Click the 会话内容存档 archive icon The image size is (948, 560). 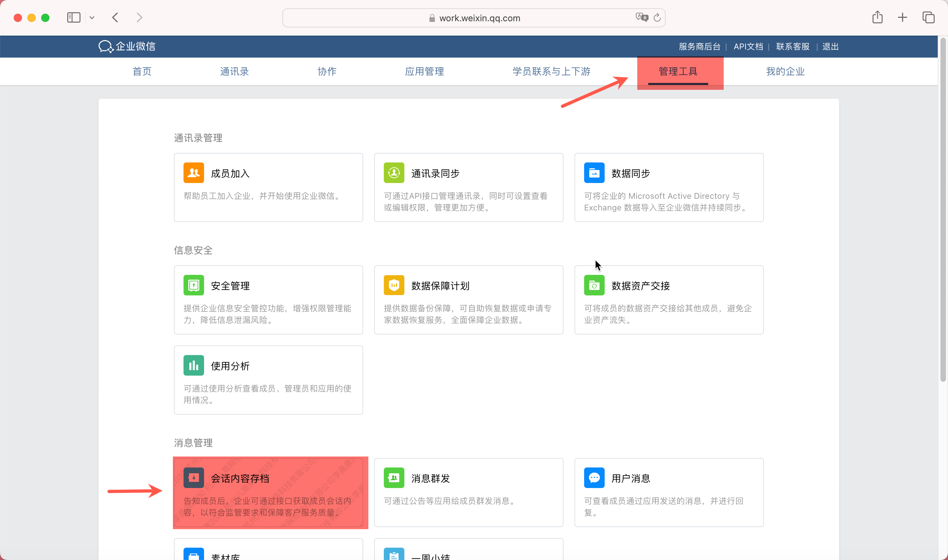194,478
